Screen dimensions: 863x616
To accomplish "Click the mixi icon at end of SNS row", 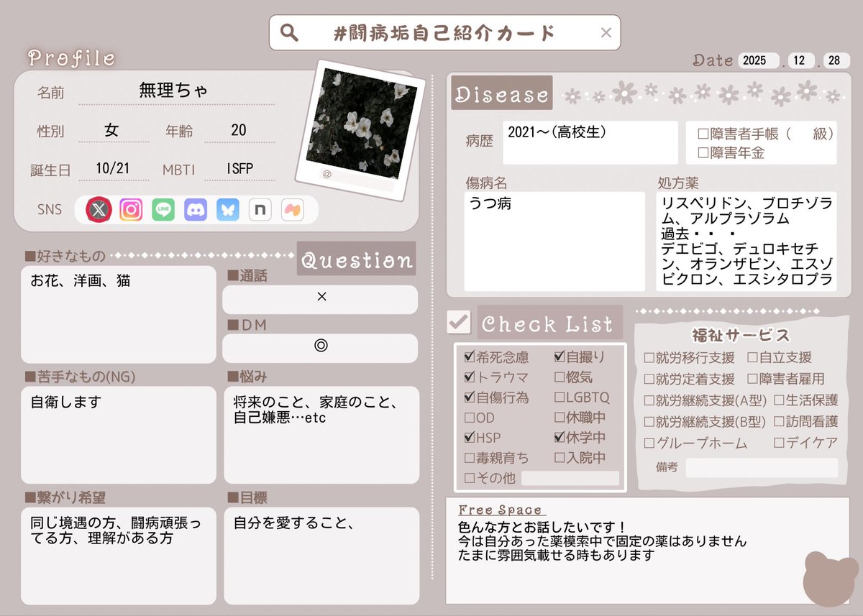I will tap(291, 209).
